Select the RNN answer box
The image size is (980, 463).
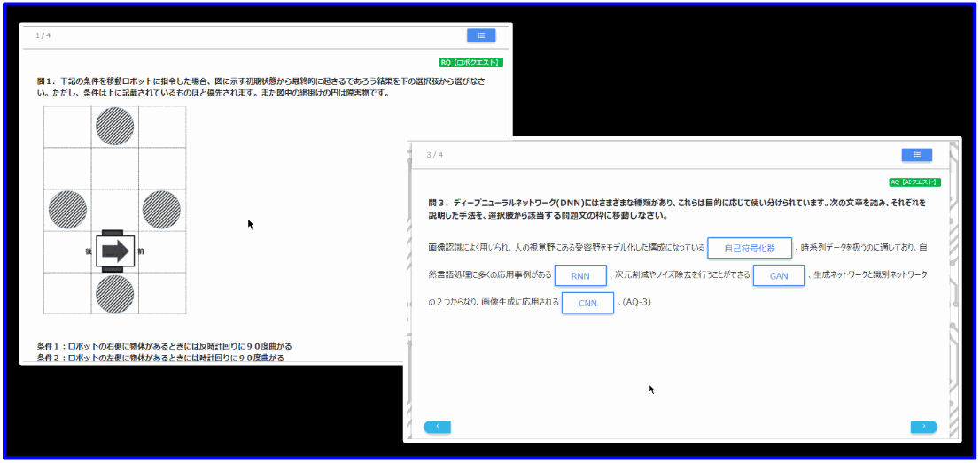coord(580,276)
